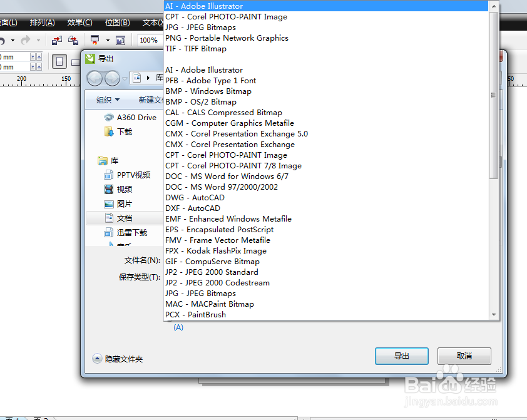Click the Welcome screen toolbar icon
The height and width of the screenshot is (420, 527).
[120, 40]
